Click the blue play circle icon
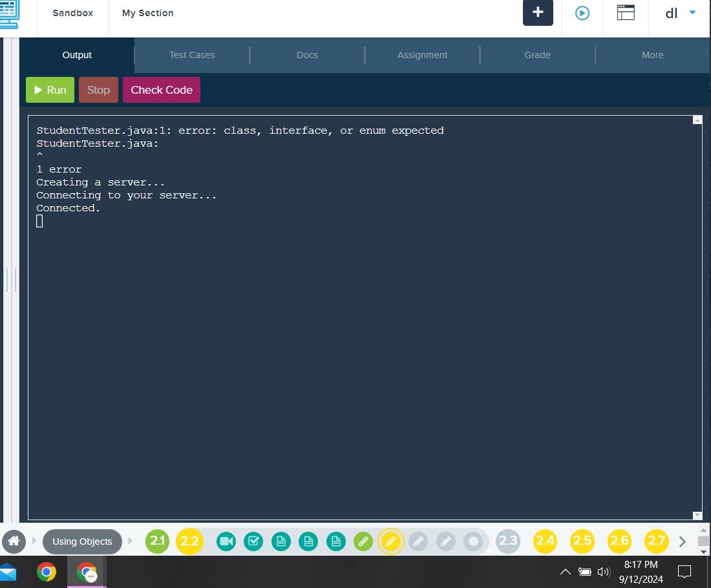This screenshot has height=588, width=711. (582, 13)
